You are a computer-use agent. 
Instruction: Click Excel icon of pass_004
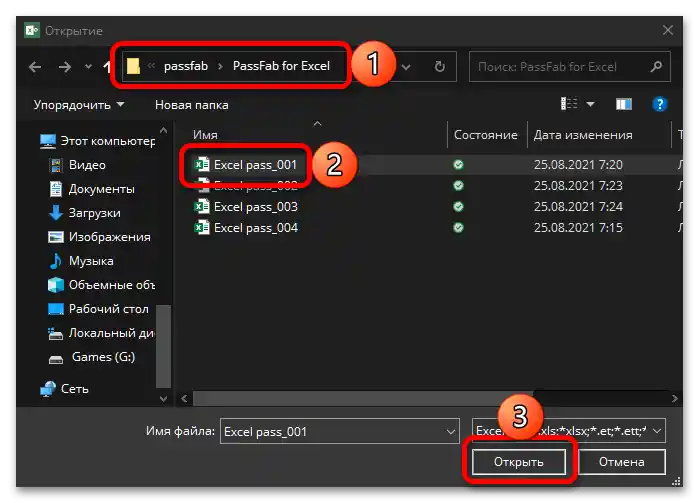(201, 227)
